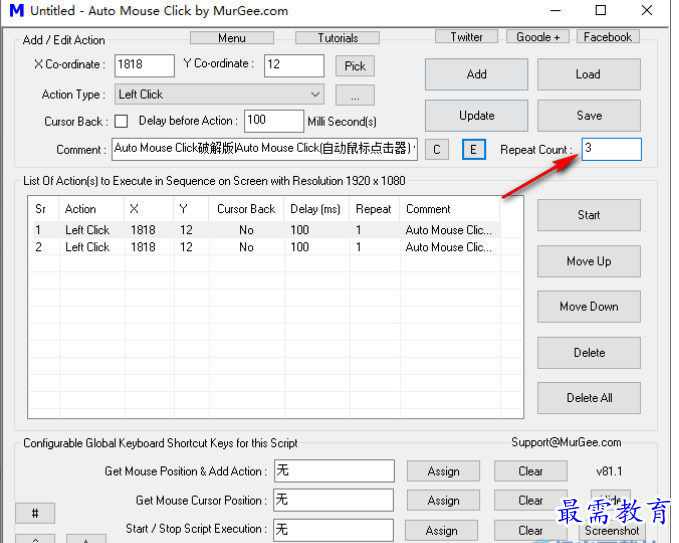Close the Auto Mouse Click window
This screenshot has width=679, height=543.
coord(647,10)
